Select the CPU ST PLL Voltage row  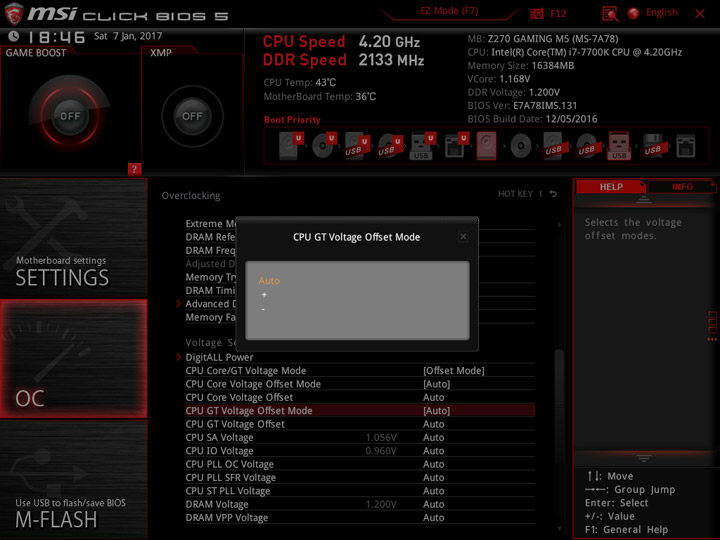[x=360, y=490]
